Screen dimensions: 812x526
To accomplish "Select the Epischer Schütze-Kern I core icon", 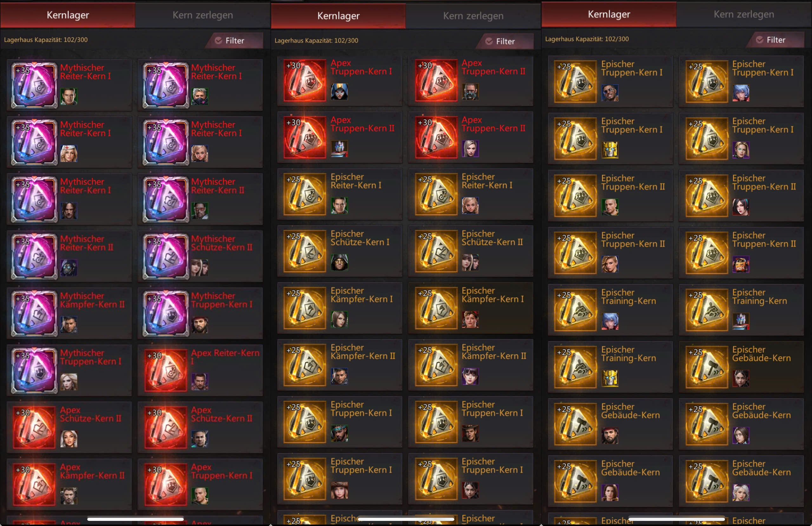I will (x=305, y=251).
